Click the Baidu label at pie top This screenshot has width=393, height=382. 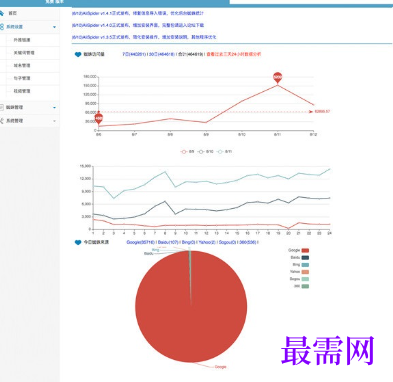[149, 254]
